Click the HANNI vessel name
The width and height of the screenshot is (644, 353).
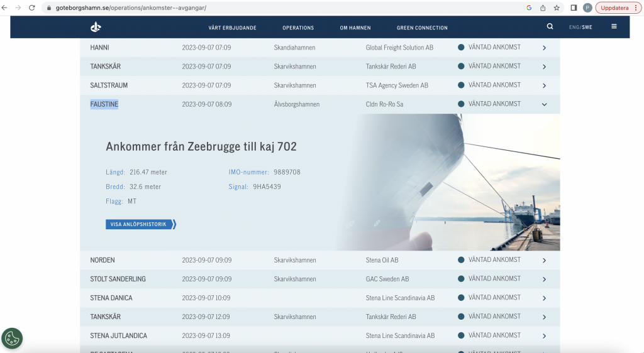100,48
